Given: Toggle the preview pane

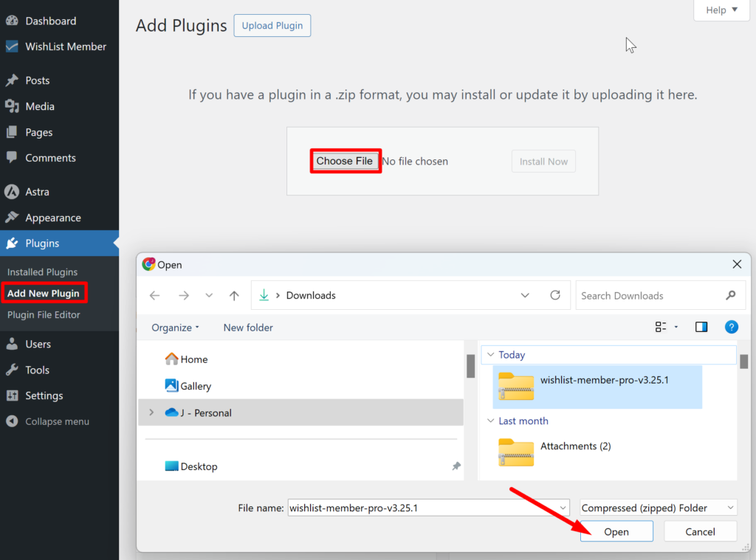Looking at the screenshot, I should [x=701, y=328].
